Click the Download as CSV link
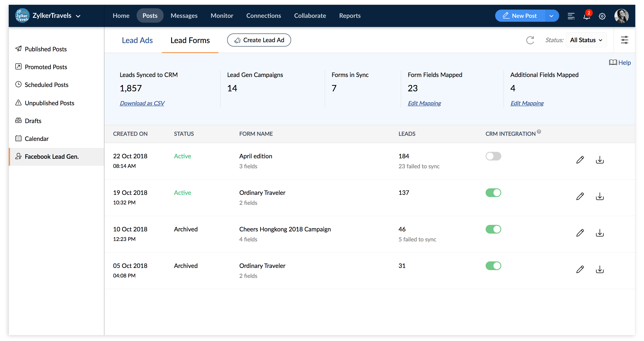Screen dimensions: 644x341 pyautogui.click(x=142, y=103)
